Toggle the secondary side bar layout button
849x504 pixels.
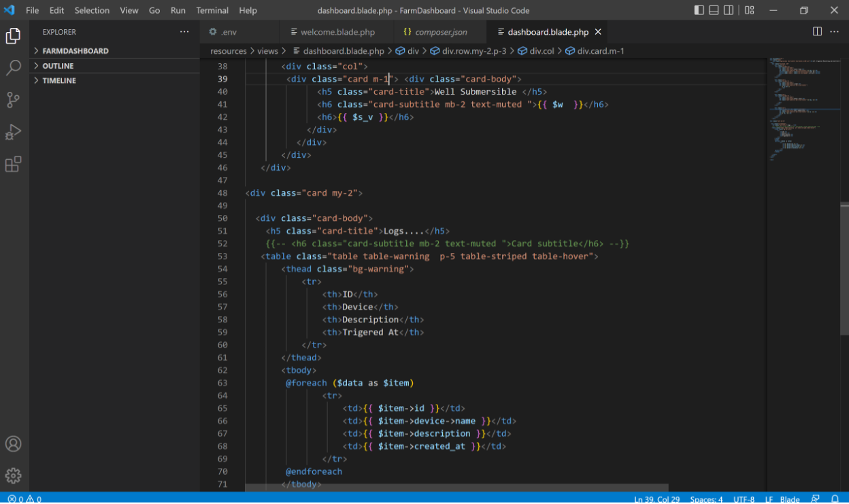tap(729, 10)
